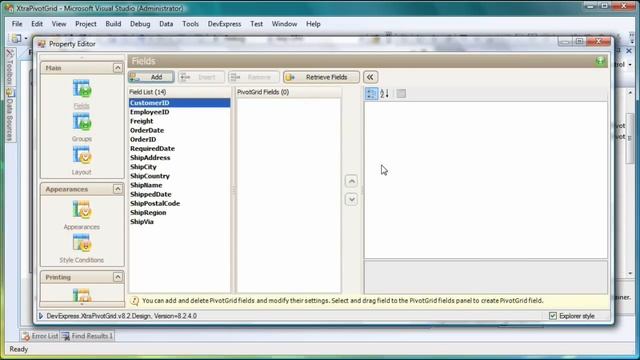Click the empty PivotGrid Fields list
The image size is (640, 360).
tap(289, 195)
